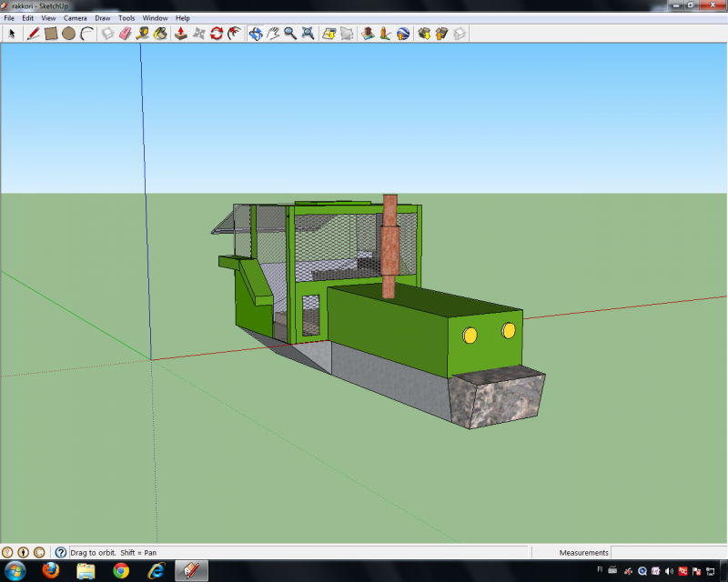The image size is (728, 582).
Task: Click the third round status bar icon
Action: tap(39, 552)
